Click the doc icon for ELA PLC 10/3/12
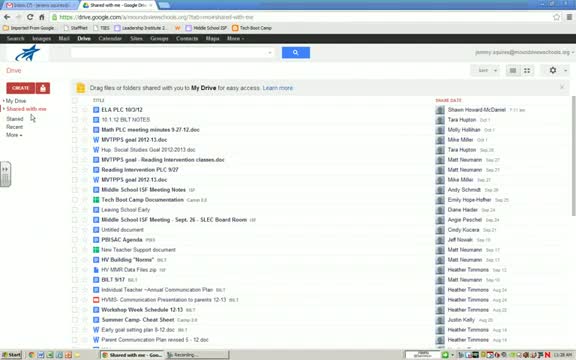Screen dimensions: 576x360 click(x=96, y=110)
